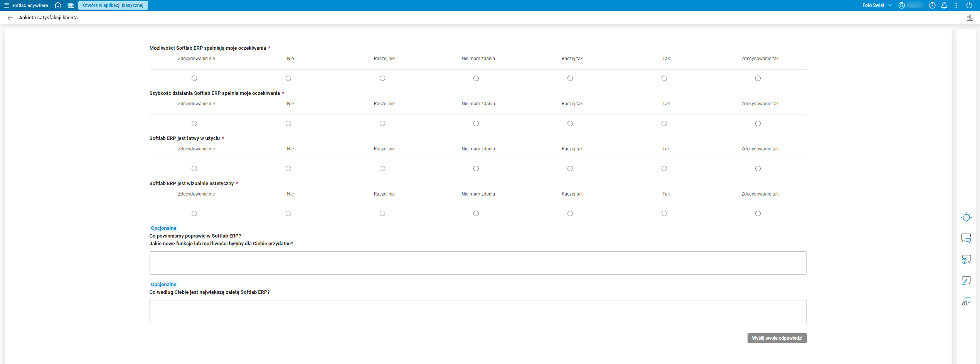Select 'Nie' for wizualnie estetyczny
Image resolution: width=980 pixels, height=364 pixels.
[288, 214]
